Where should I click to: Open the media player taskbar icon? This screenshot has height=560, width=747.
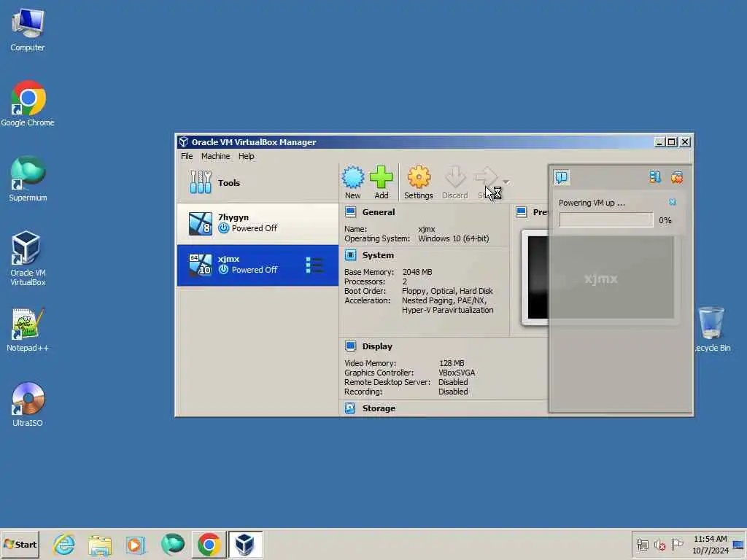click(x=135, y=545)
